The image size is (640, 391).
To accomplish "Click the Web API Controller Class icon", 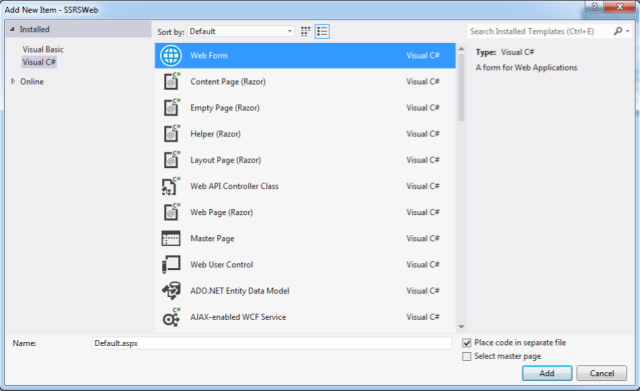I will tap(171, 186).
